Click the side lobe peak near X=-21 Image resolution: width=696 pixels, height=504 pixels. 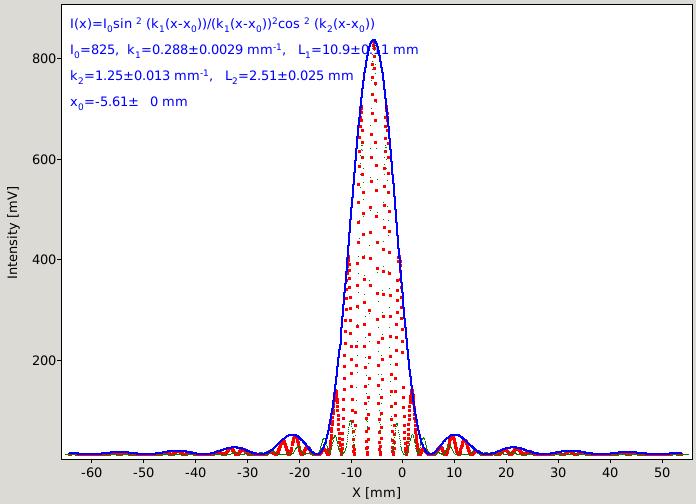292,435
